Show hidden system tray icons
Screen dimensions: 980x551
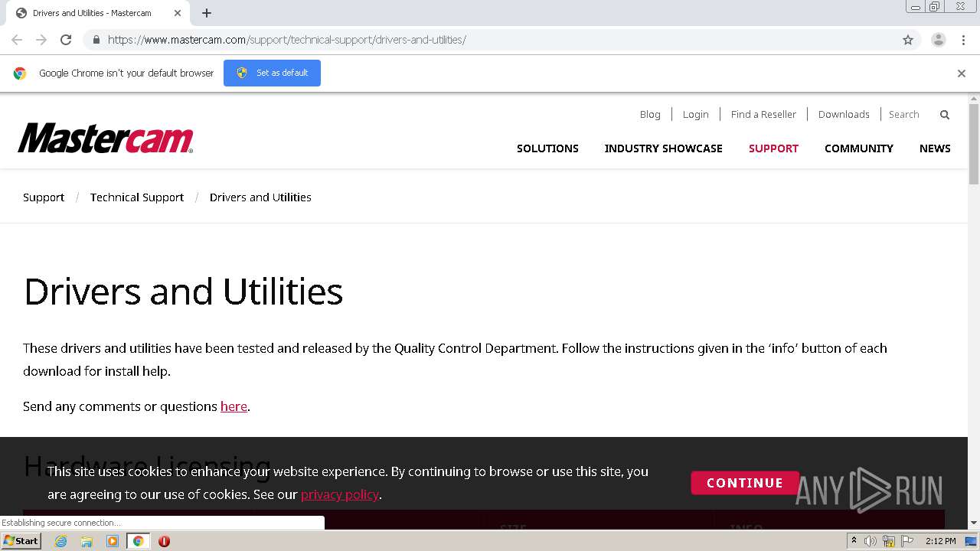pos(854,541)
